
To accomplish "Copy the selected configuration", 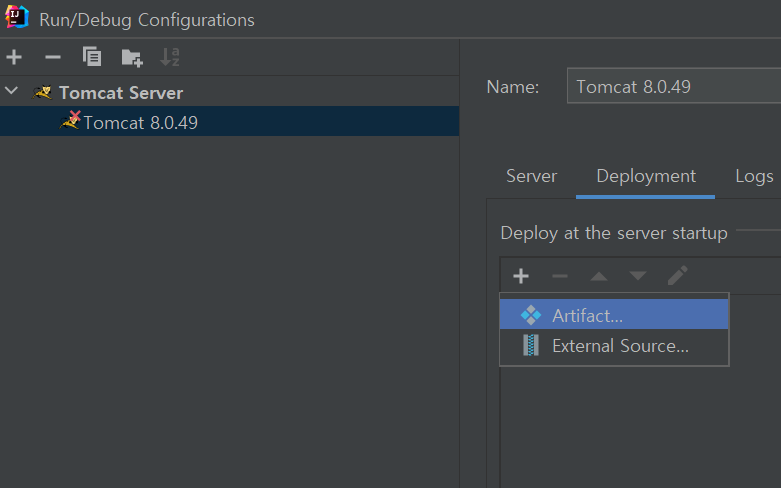I will 92,57.
